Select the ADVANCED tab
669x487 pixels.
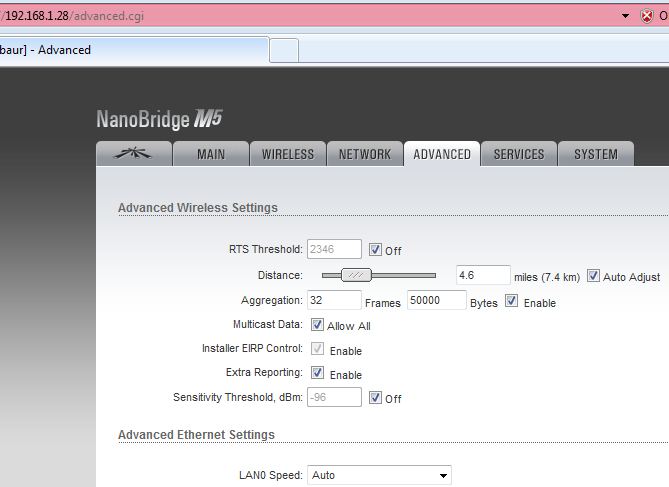[x=442, y=154]
